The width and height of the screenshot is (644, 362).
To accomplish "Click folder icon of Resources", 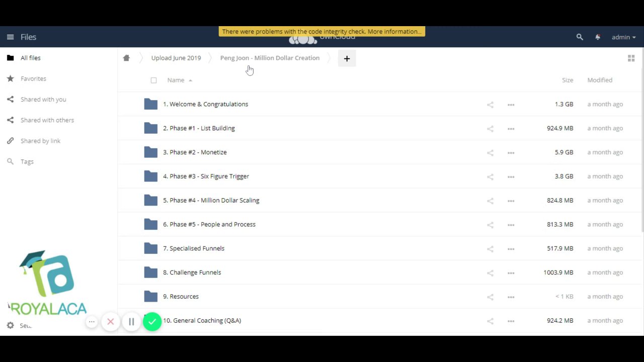I will pos(151,297).
